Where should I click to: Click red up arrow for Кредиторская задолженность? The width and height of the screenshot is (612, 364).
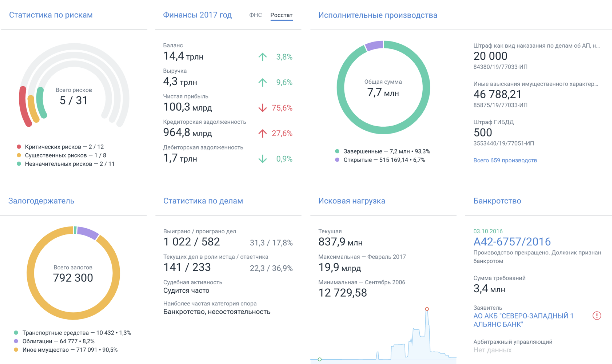(x=262, y=133)
